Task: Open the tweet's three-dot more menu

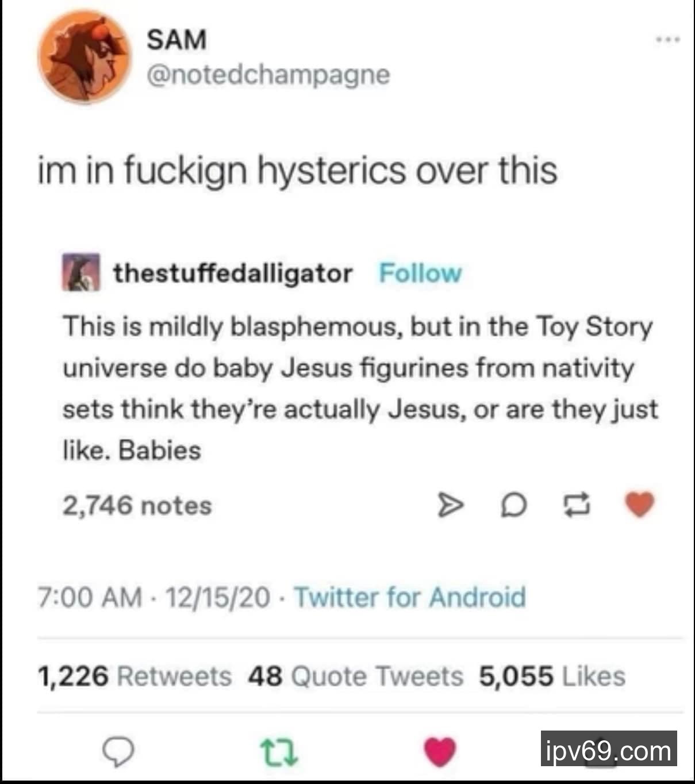Action: 668,40
